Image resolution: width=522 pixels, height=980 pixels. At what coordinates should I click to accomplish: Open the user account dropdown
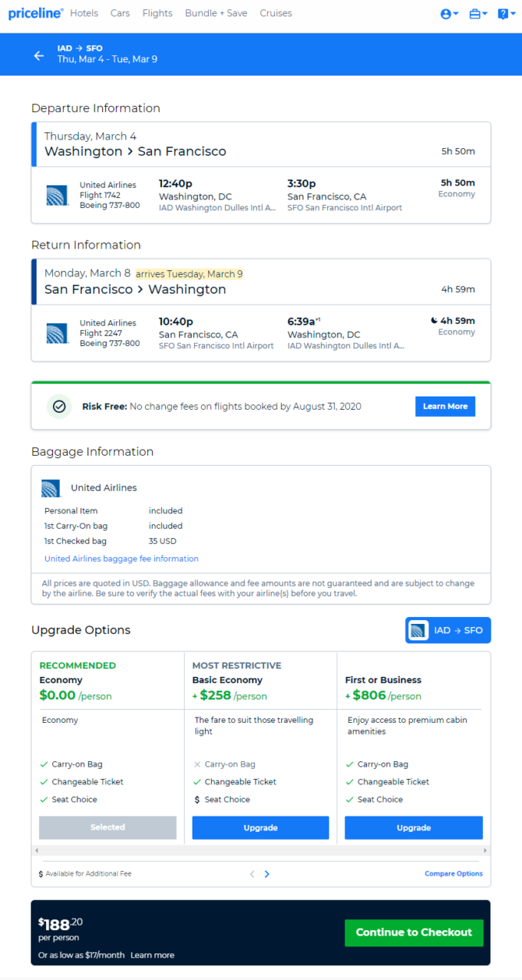[x=449, y=14]
